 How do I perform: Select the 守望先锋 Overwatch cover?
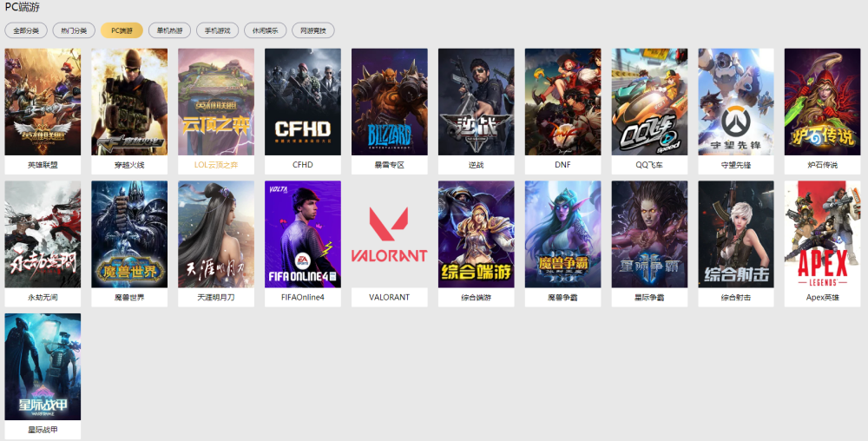(736, 102)
